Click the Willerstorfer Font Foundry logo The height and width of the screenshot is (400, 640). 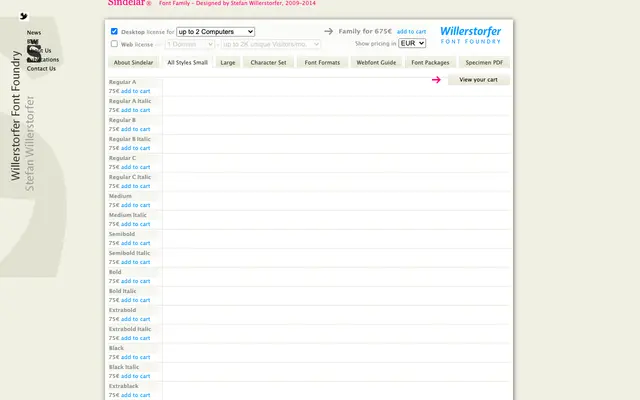[x=471, y=35]
